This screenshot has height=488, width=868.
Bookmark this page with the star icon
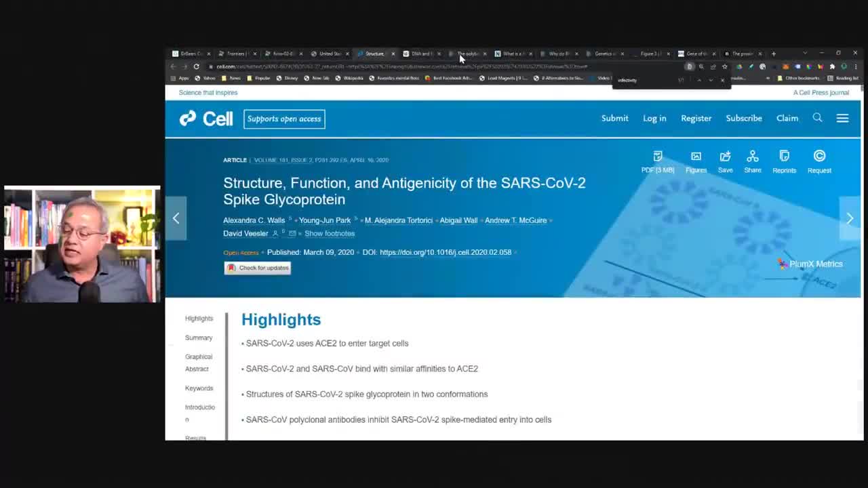click(x=724, y=66)
